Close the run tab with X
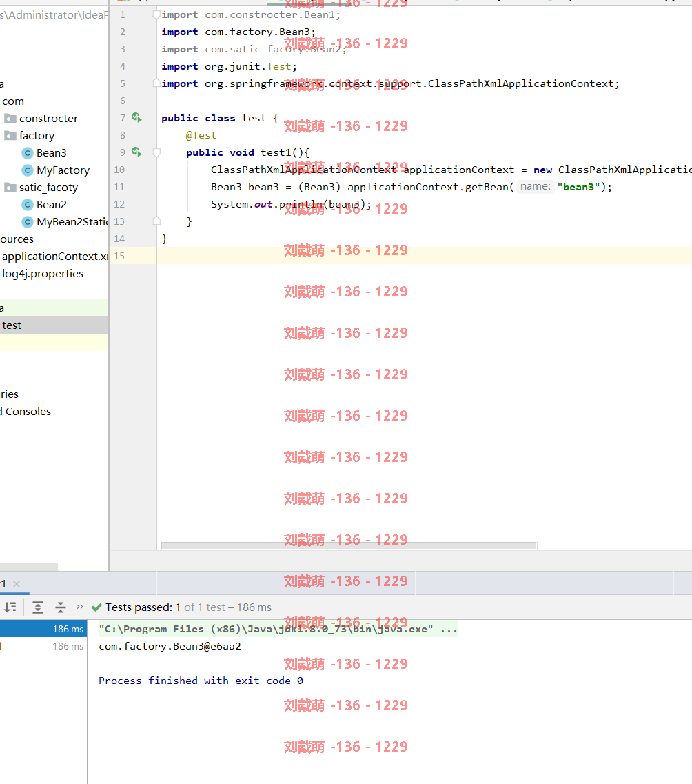 [x=17, y=584]
